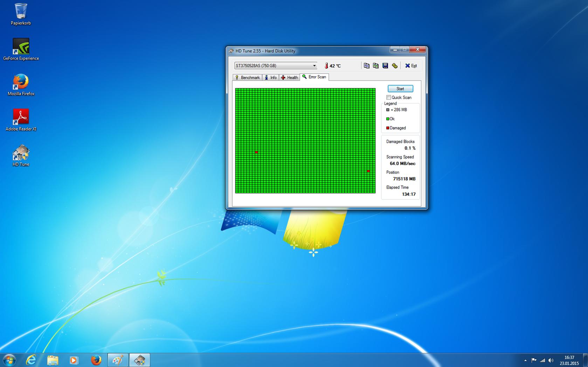Select the Error Scan tab

314,77
